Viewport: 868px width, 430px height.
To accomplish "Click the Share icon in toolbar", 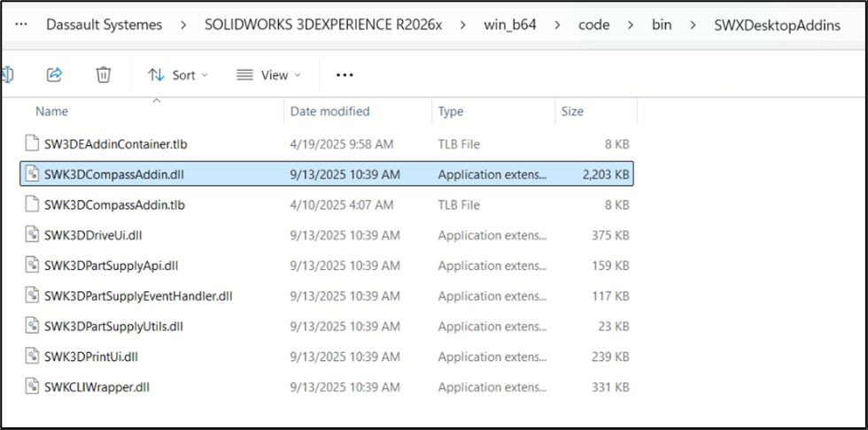I will click(54, 74).
